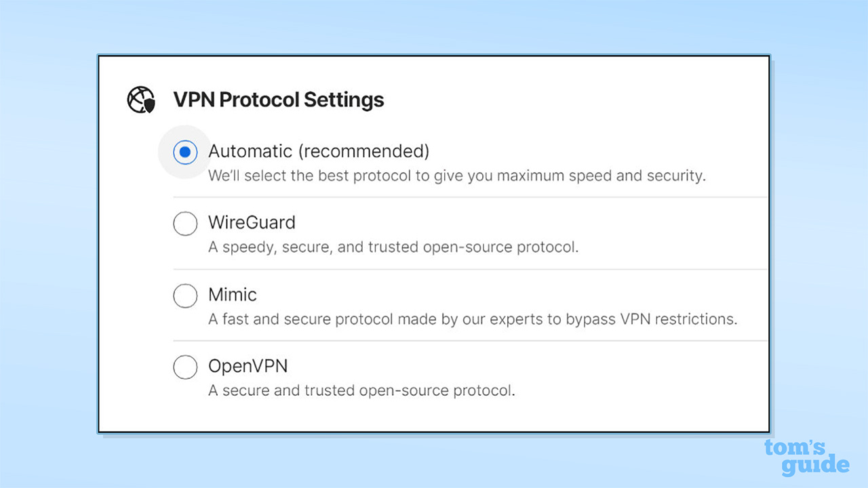The height and width of the screenshot is (488, 868).
Task: Click the maximum speed and security description
Action: (x=456, y=176)
